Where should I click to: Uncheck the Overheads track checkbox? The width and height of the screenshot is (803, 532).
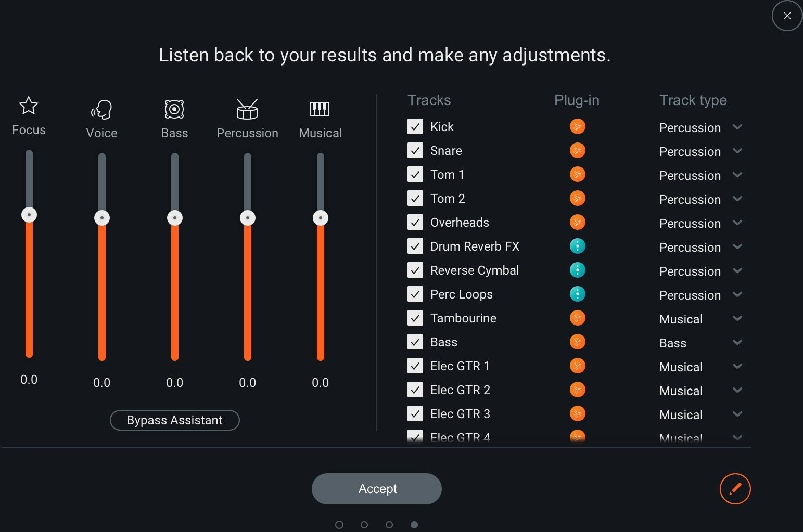click(x=415, y=222)
